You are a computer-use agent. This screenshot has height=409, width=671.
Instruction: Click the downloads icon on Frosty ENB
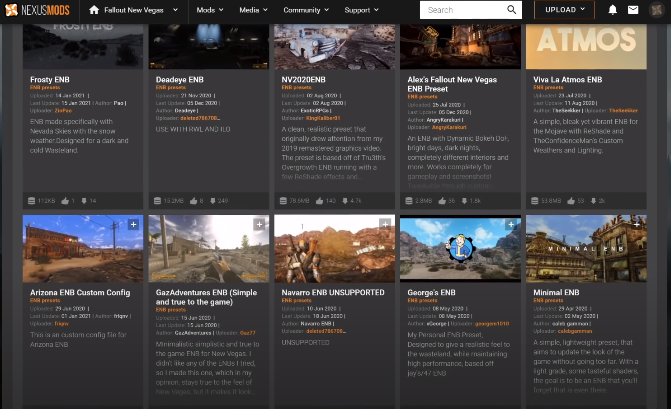(84, 201)
